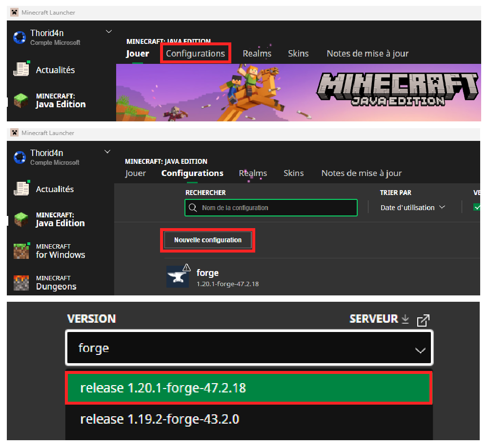Click the search magnifier icon
Image resolution: width=488 pixels, height=448 pixels.
[x=193, y=208]
